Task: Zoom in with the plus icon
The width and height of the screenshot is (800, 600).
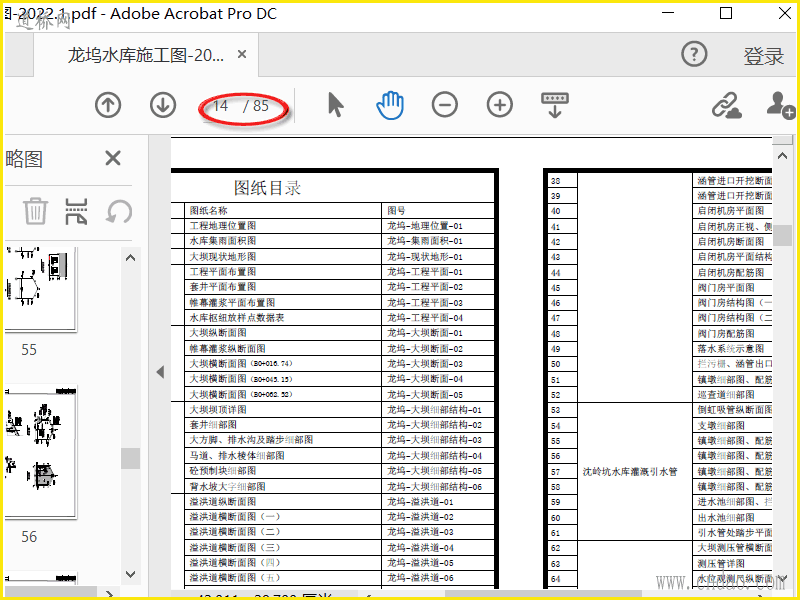Action: click(x=500, y=105)
